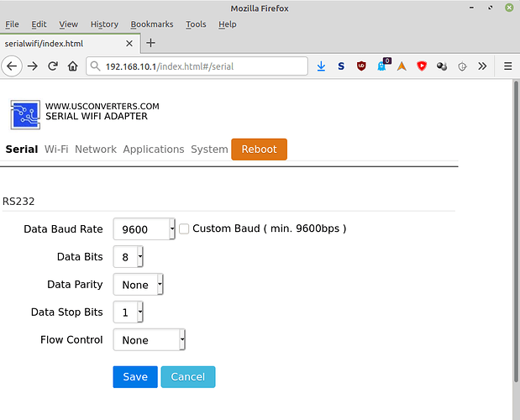The height and width of the screenshot is (420, 520).
Task: Switch to the Network tab
Action: [x=96, y=150]
